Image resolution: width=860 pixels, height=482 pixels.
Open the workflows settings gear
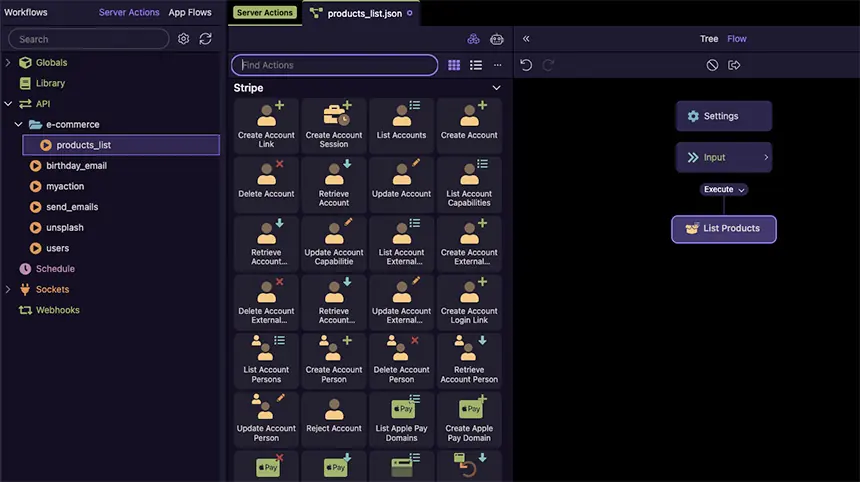(x=183, y=39)
